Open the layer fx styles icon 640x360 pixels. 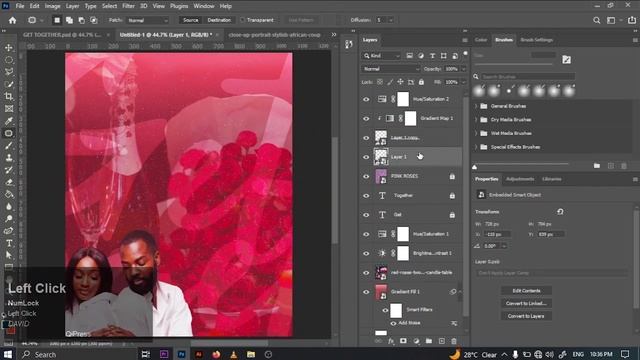point(391,341)
